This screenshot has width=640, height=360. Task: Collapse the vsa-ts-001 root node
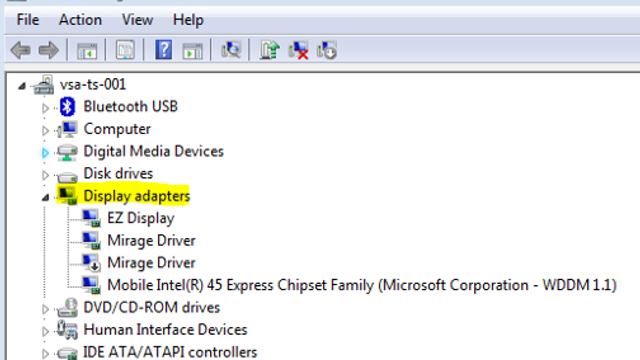(22, 86)
